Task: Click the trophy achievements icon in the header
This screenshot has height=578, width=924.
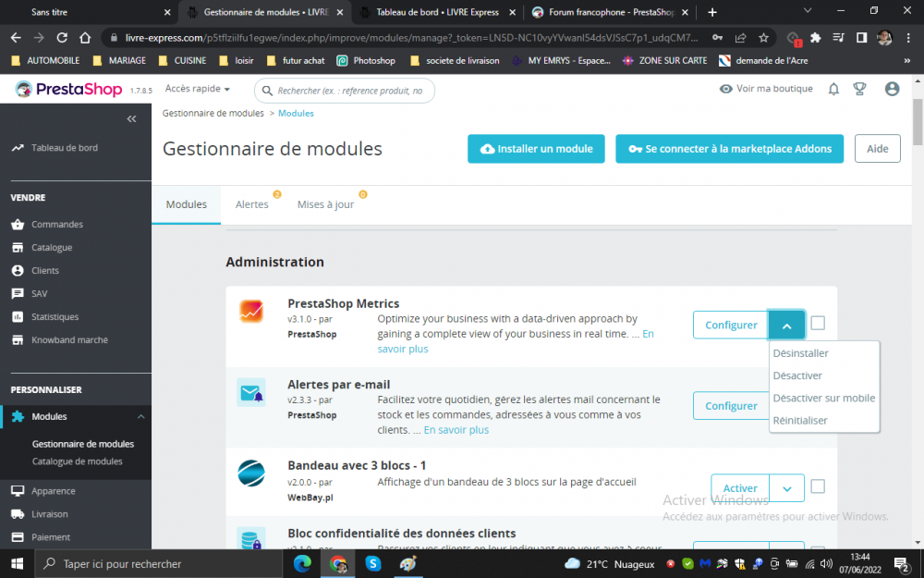Action: 860,88
